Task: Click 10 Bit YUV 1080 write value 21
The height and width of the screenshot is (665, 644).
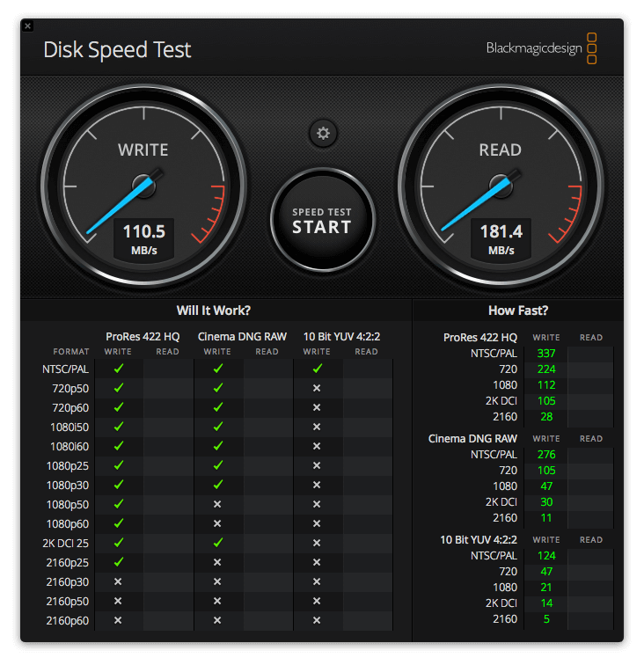Action: (x=546, y=588)
